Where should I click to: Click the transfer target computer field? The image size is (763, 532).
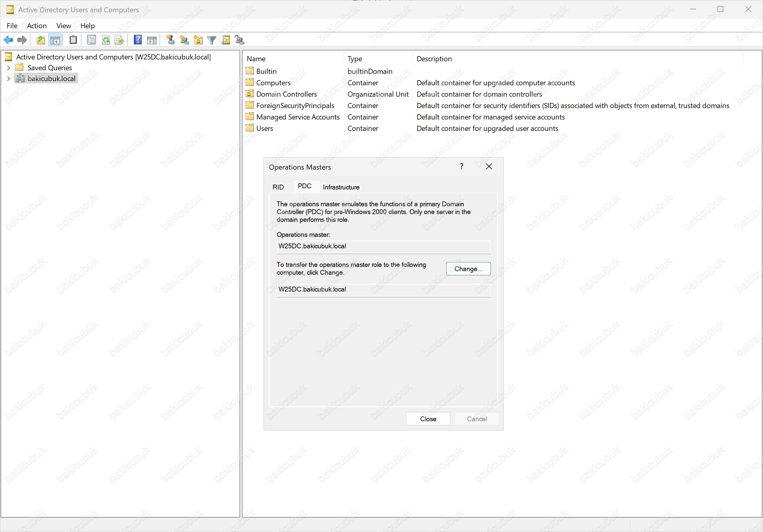coord(384,290)
